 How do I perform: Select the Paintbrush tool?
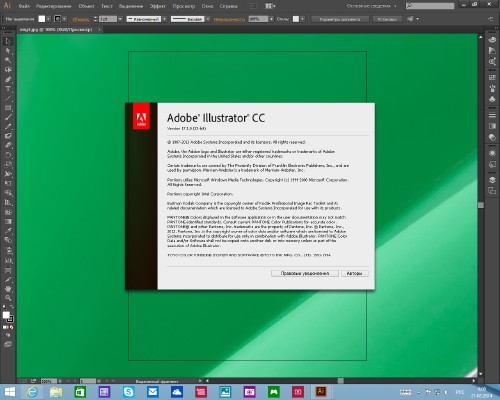click(x=8, y=117)
